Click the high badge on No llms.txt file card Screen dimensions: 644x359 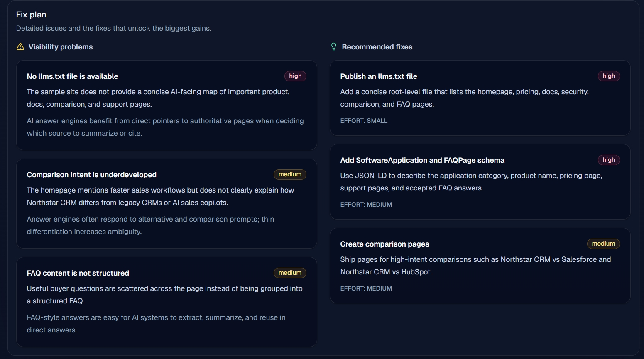click(x=295, y=76)
